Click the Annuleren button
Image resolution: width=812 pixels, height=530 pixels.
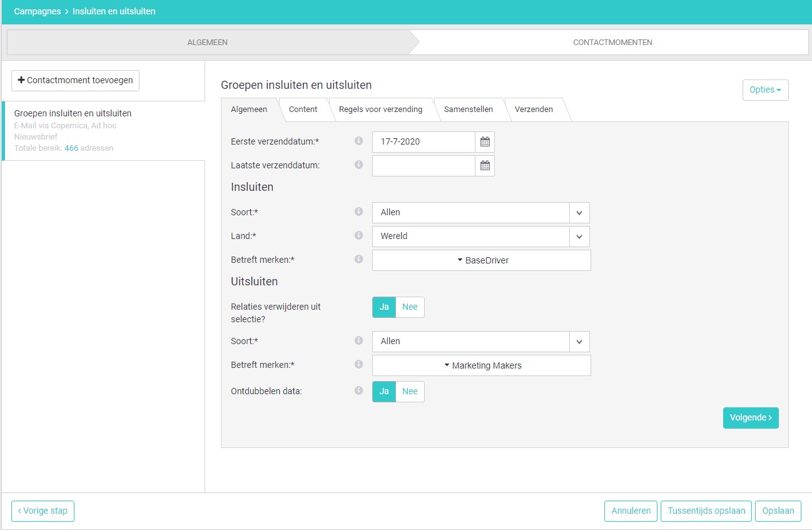pyautogui.click(x=631, y=511)
